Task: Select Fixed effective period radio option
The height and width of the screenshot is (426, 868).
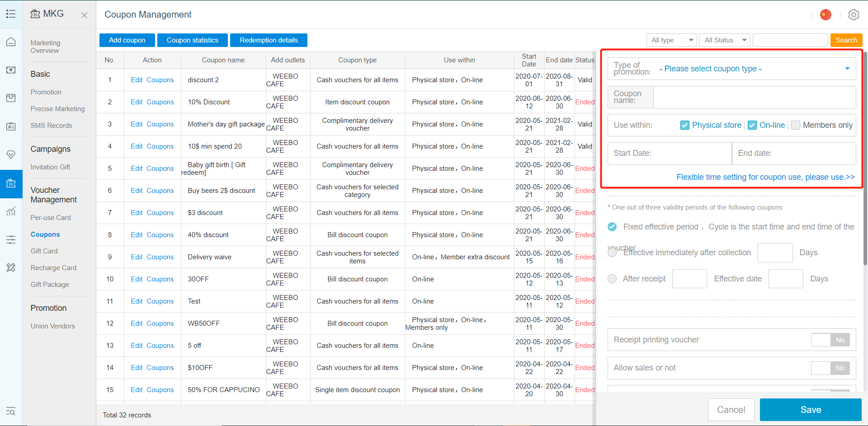Action: pyautogui.click(x=612, y=227)
